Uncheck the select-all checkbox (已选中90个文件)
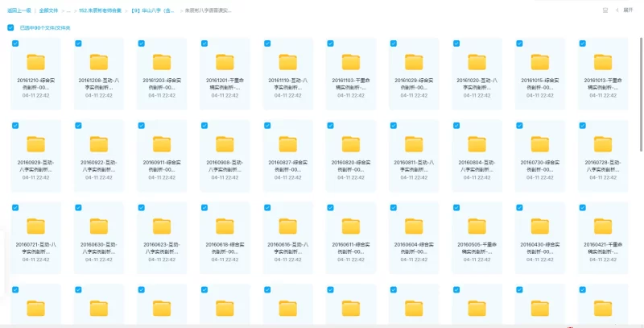 click(x=10, y=27)
